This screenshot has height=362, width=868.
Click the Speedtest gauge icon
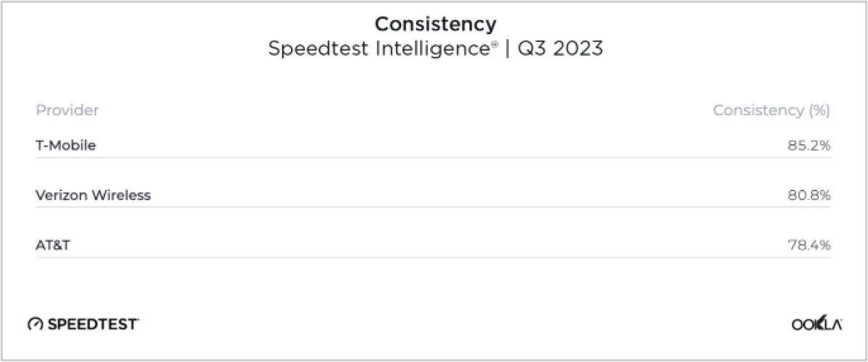(35, 324)
